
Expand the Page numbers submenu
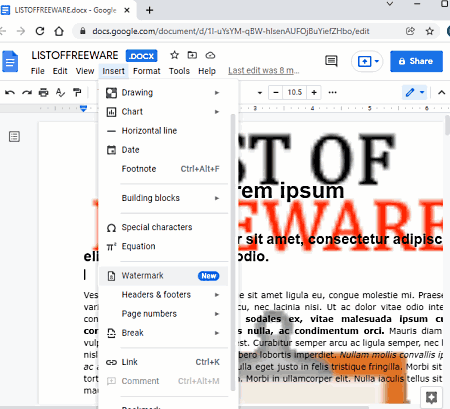pyautogui.click(x=164, y=314)
